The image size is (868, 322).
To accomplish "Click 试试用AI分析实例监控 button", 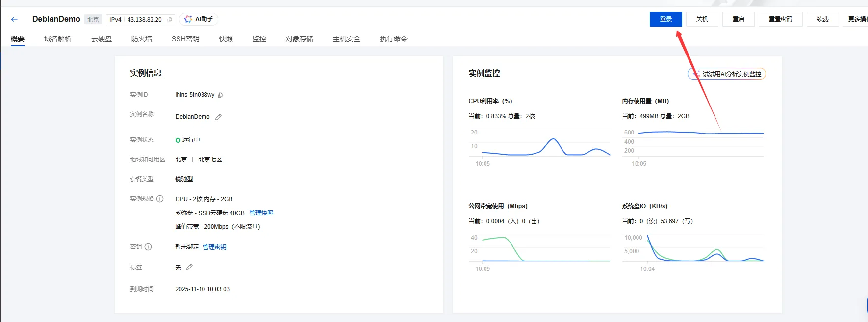I will [x=727, y=74].
